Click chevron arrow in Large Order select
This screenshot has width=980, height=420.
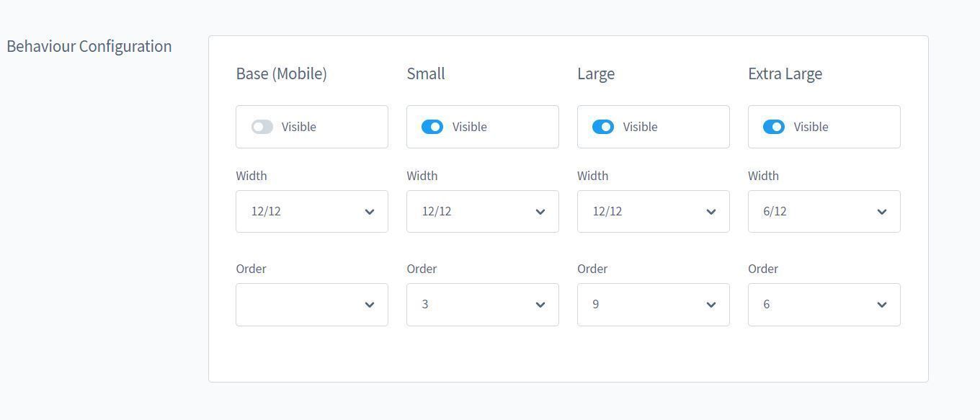711,305
